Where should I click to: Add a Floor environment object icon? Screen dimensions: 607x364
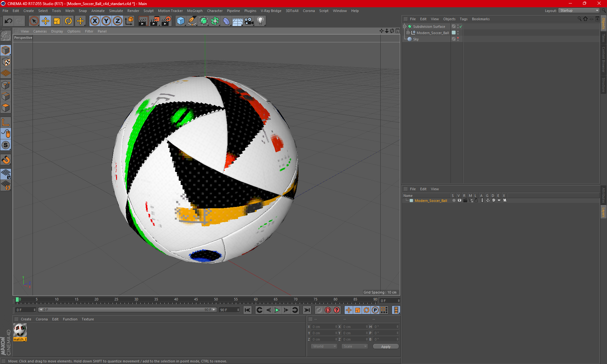click(x=238, y=21)
